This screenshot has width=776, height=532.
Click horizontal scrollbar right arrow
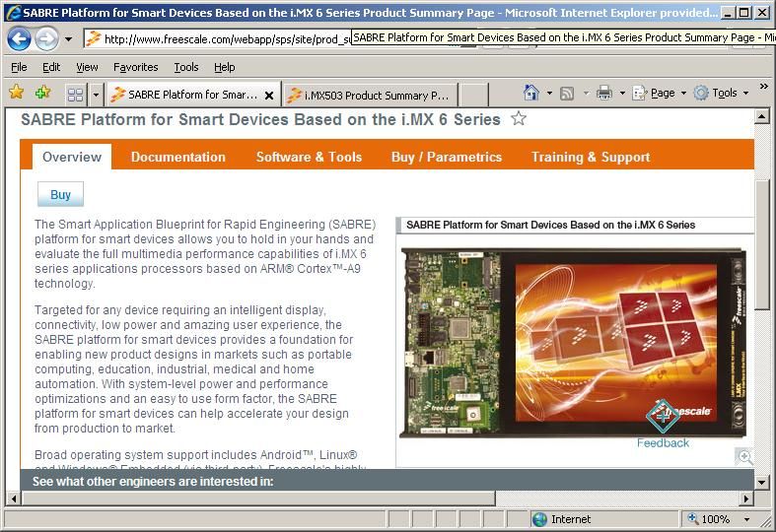click(x=746, y=499)
